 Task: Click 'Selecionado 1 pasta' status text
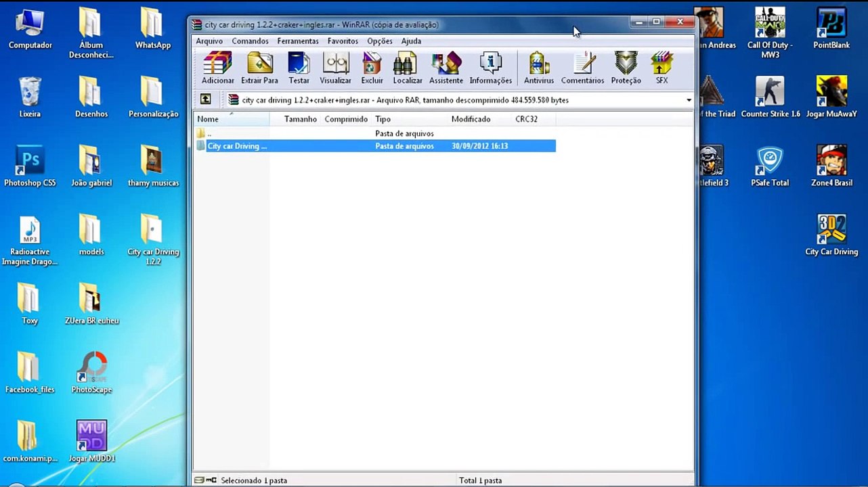(254, 480)
